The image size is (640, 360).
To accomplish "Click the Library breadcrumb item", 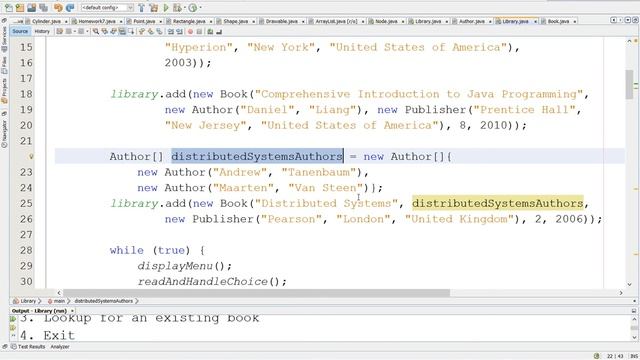I will (25, 301).
